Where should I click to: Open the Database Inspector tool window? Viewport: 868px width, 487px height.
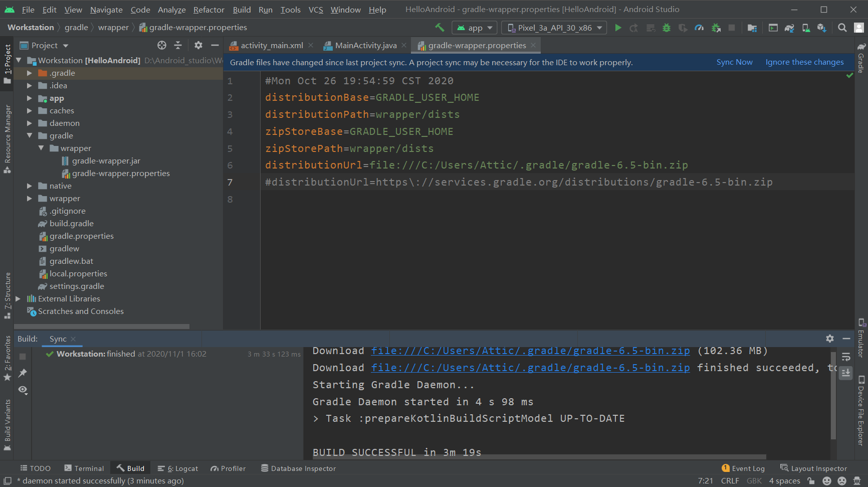tap(299, 468)
